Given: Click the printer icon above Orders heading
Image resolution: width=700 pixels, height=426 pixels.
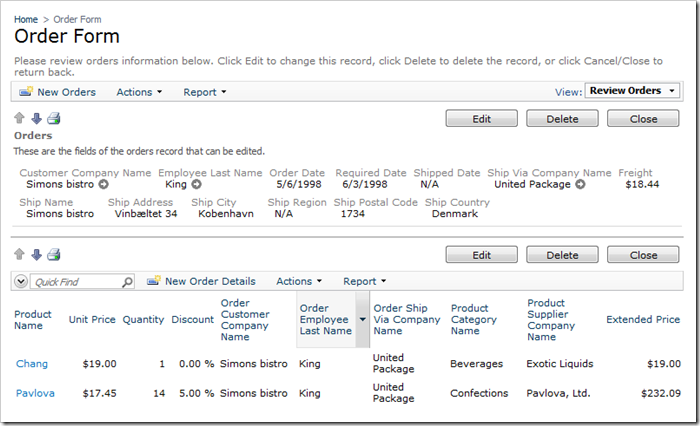Looking at the screenshot, I should click(x=54, y=118).
